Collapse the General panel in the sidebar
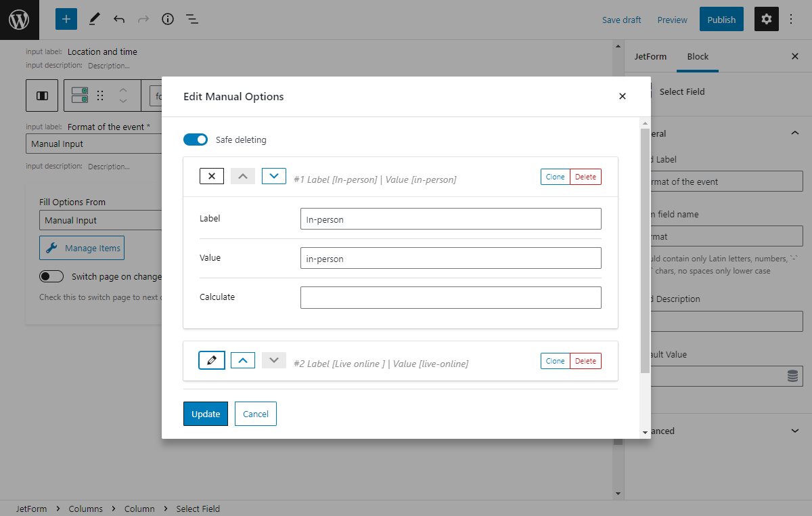Viewport: 812px width, 516px height. pyautogui.click(x=795, y=133)
